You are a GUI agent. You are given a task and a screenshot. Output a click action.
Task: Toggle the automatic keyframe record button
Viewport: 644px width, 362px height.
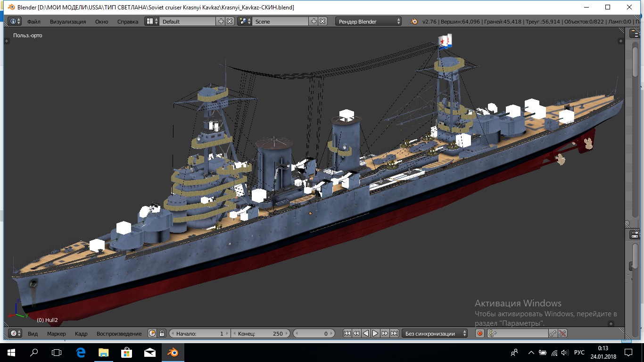[x=480, y=333]
